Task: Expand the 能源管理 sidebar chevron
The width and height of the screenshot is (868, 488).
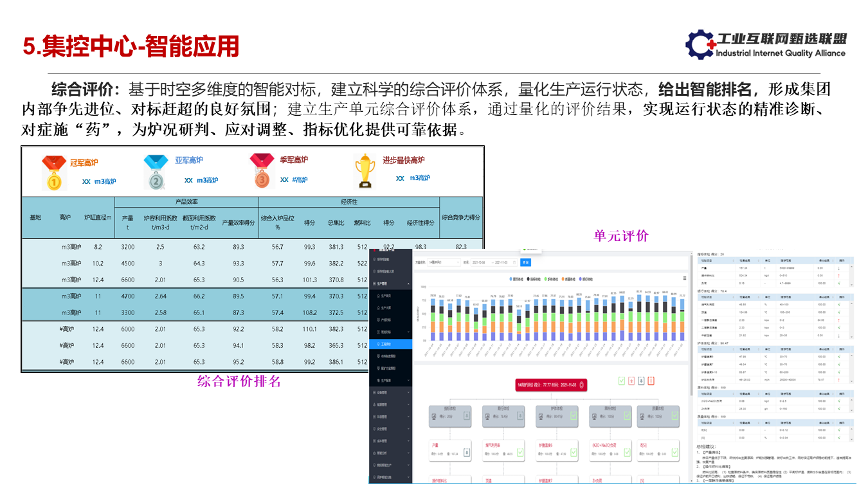Action: tap(408, 404)
